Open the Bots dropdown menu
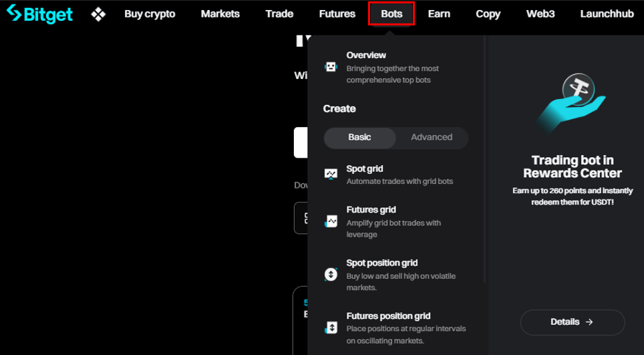This screenshot has width=644, height=355. click(x=391, y=13)
